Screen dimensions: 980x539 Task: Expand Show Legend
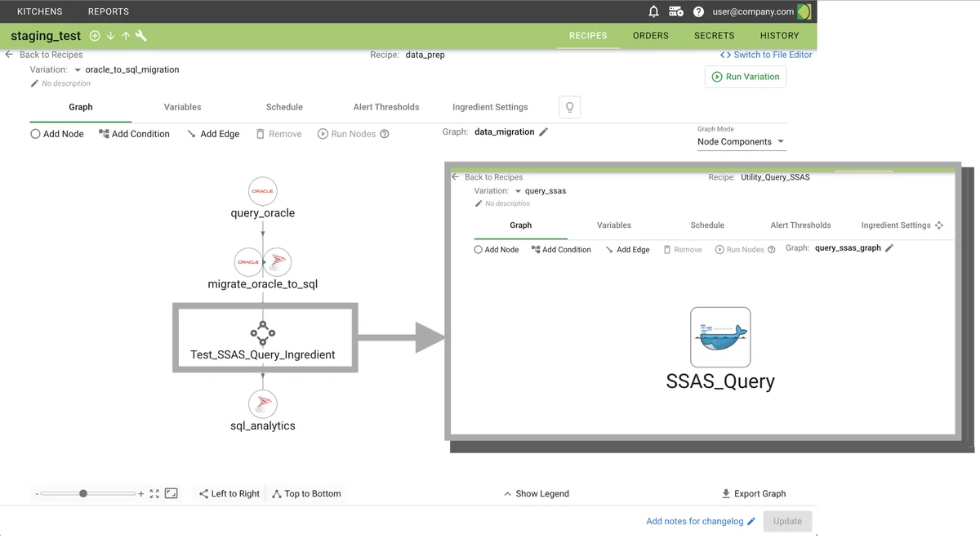pos(537,494)
